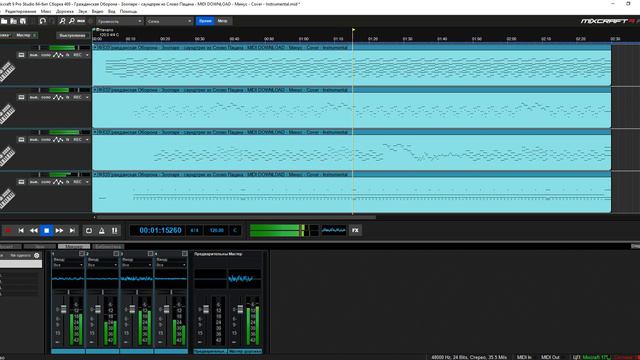
Task: Click the gear icon in the mixer sidebar
Action: click(37, 256)
